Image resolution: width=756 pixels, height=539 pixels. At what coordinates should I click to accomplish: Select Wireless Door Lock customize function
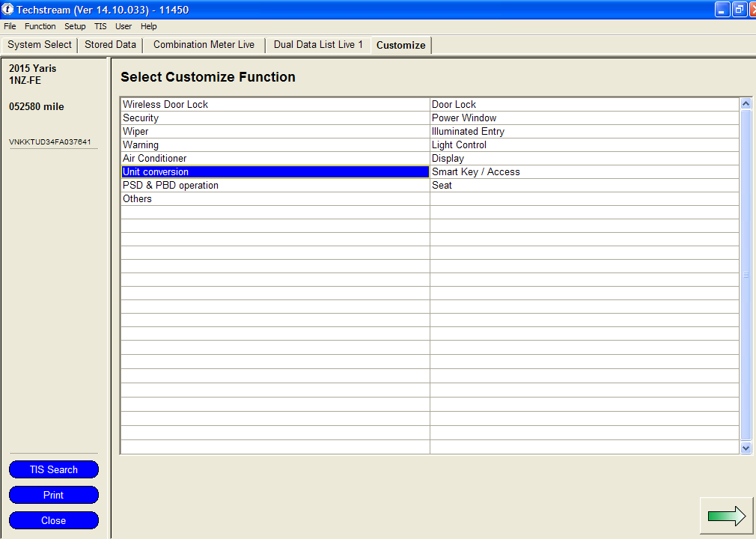coord(165,105)
